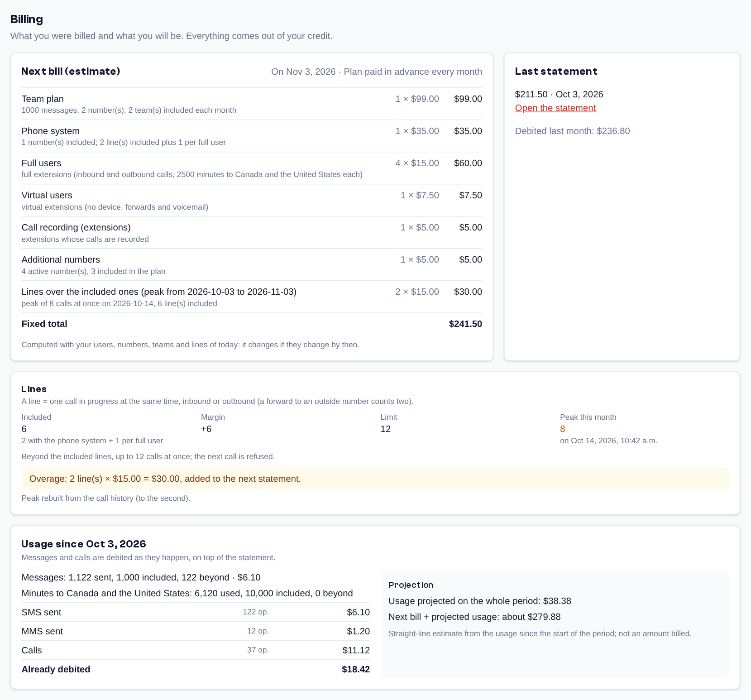Click the Peak this month value 8
The height and width of the screenshot is (700, 751).
point(562,429)
